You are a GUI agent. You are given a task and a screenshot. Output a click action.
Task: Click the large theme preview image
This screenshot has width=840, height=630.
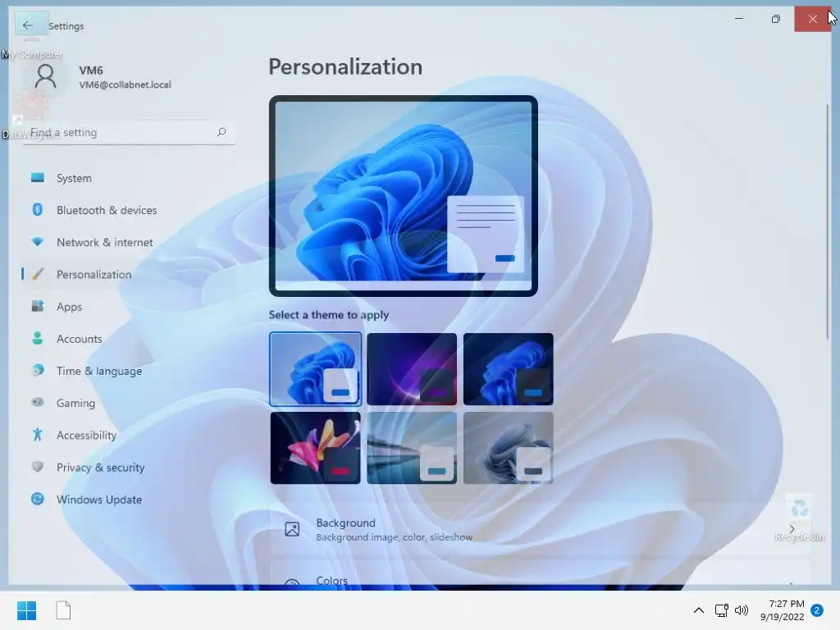404,196
